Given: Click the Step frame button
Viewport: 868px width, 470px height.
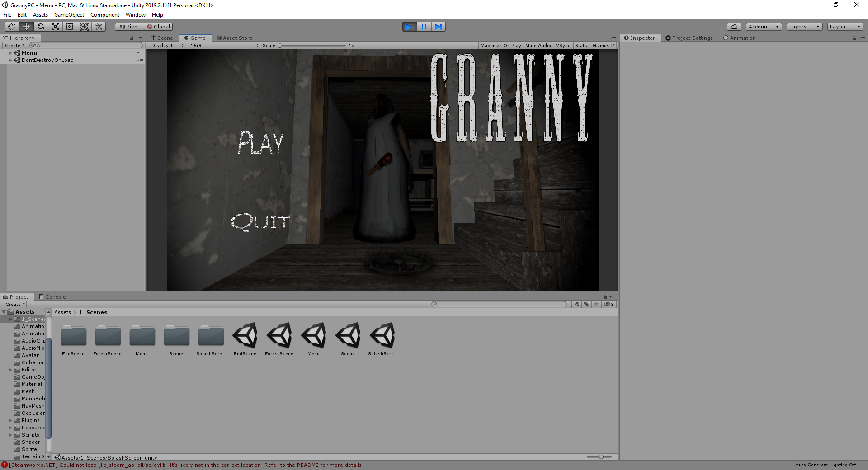Looking at the screenshot, I should [438, 27].
